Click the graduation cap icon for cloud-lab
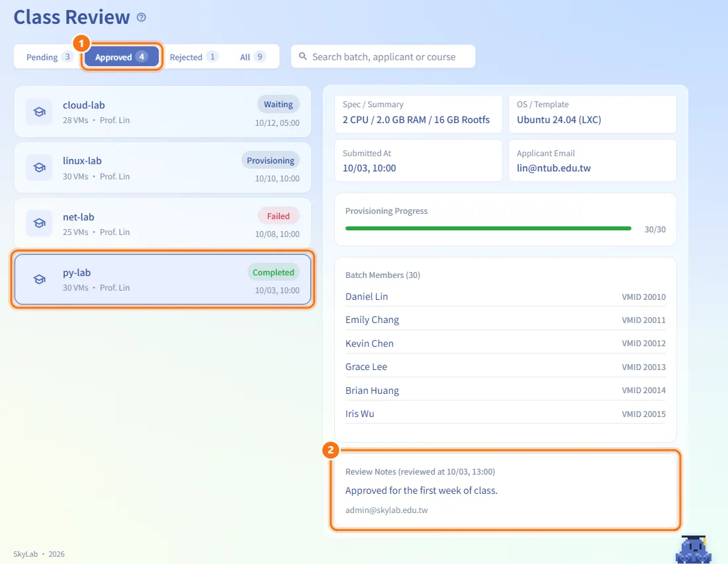 point(40,111)
